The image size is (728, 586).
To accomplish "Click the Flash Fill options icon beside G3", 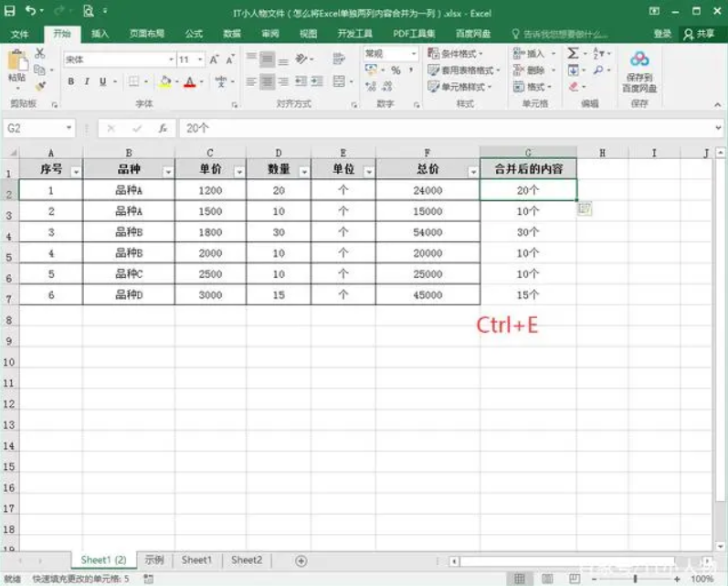I will pos(585,209).
